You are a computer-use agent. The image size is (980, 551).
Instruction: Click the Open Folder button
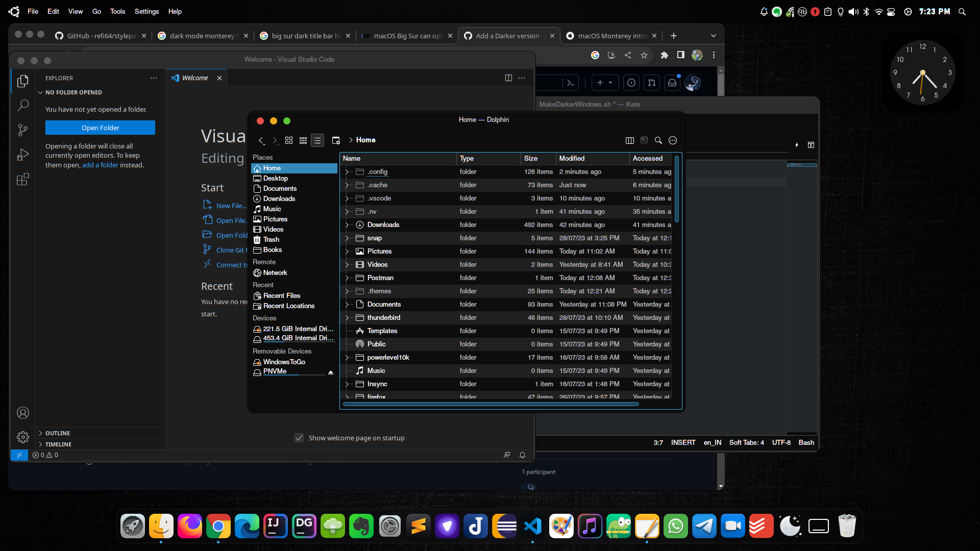[x=100, y=128]
